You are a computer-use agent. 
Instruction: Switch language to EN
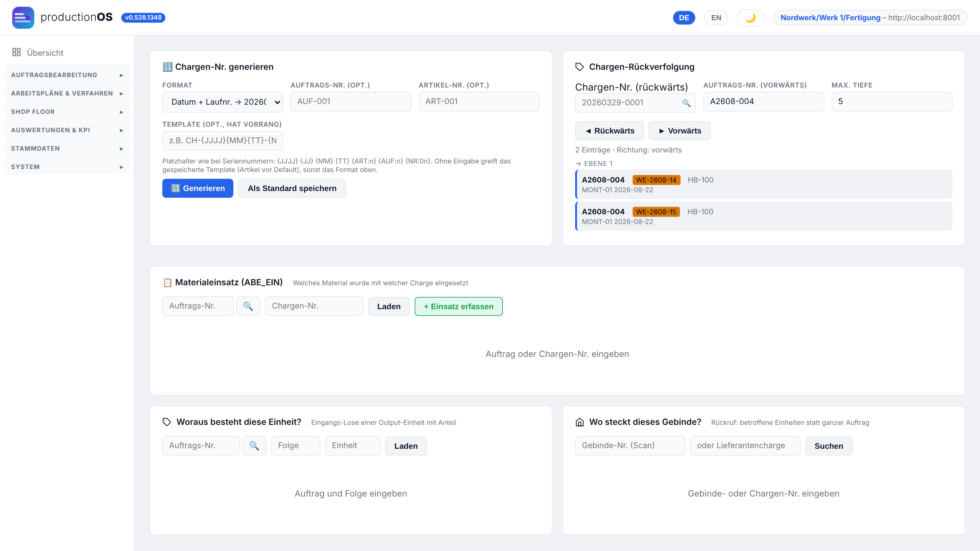tap(716, 18)
